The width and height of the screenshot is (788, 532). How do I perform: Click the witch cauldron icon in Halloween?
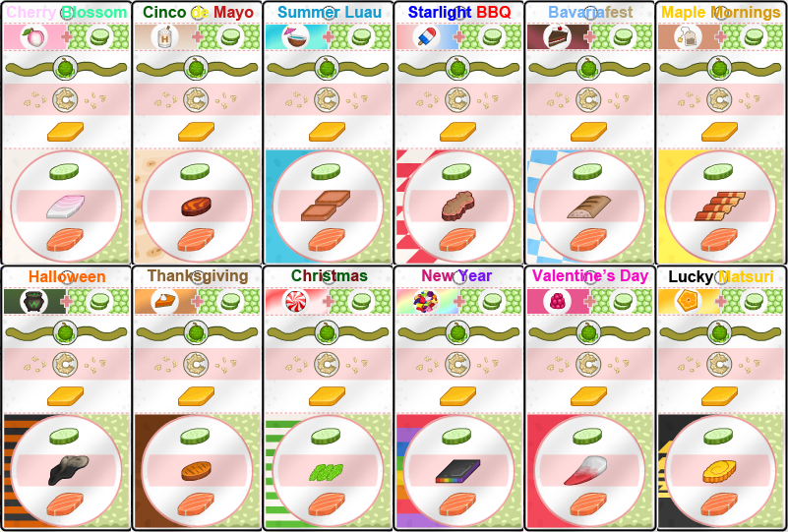click(33, 302)
